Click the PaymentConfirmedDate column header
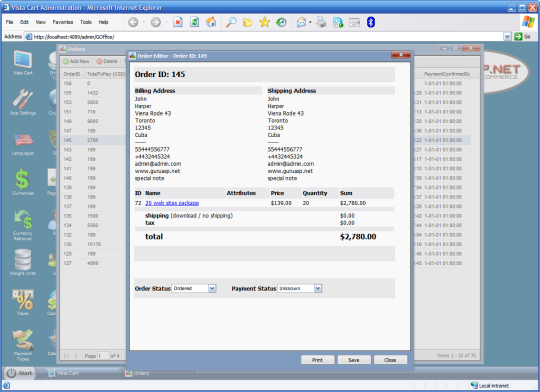 click(x=447, y=74)
